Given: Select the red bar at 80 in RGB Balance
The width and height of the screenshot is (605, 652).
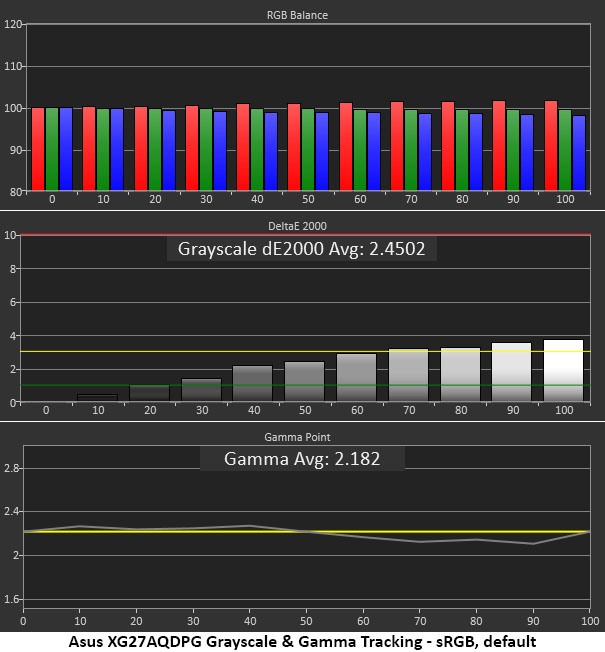Looking at the screenshot, I should pos(448,146).
